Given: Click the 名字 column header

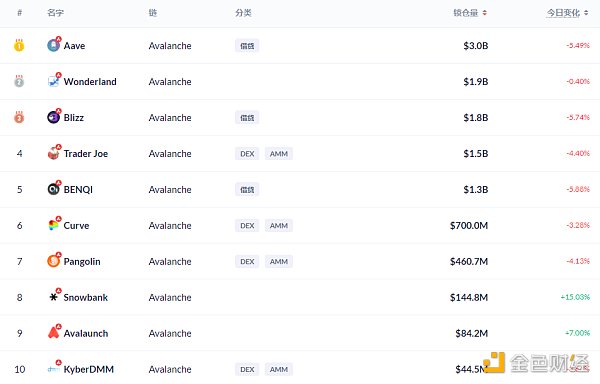Looking at the screenshot, I should (55, 13).
